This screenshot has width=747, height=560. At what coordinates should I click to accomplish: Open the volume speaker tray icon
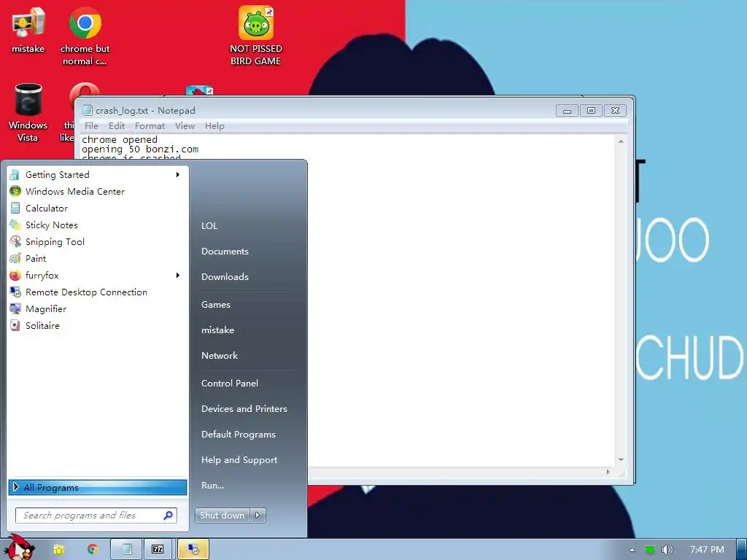667,550
